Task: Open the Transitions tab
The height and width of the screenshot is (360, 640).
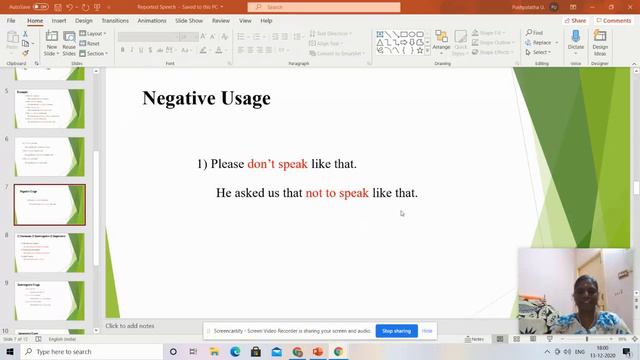Action: (x=115, y=20)
